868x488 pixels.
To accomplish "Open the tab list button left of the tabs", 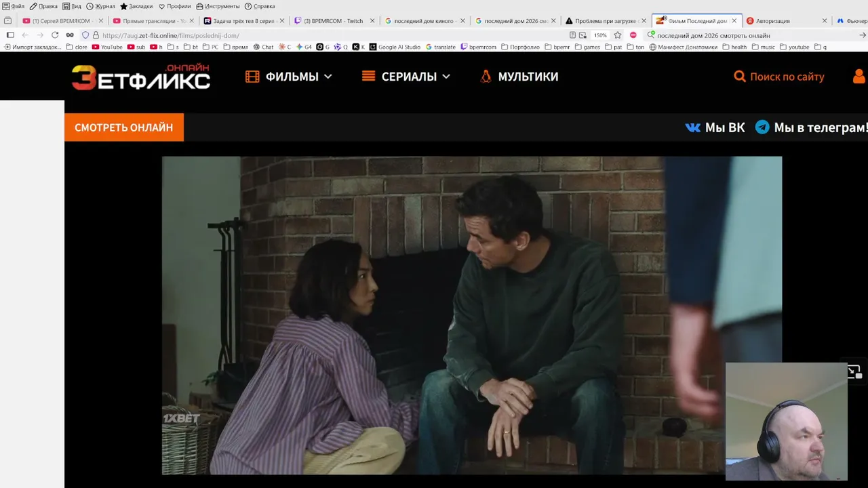I will tap(8, 21).
